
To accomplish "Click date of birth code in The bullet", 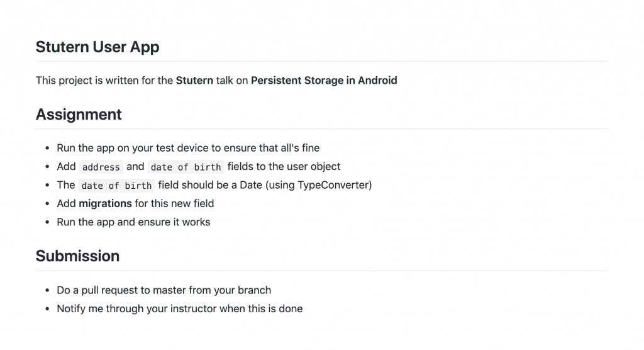I will tap(116, 185).
